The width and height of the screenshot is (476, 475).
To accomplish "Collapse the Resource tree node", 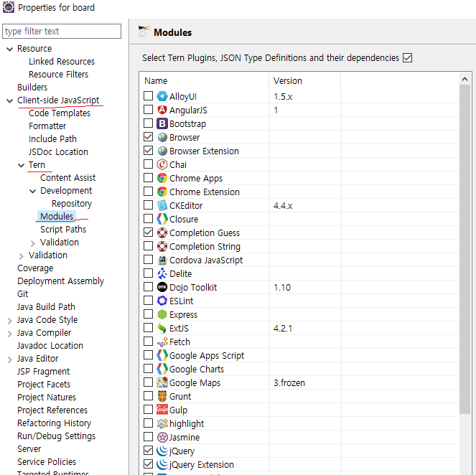I will pos(10,49).
